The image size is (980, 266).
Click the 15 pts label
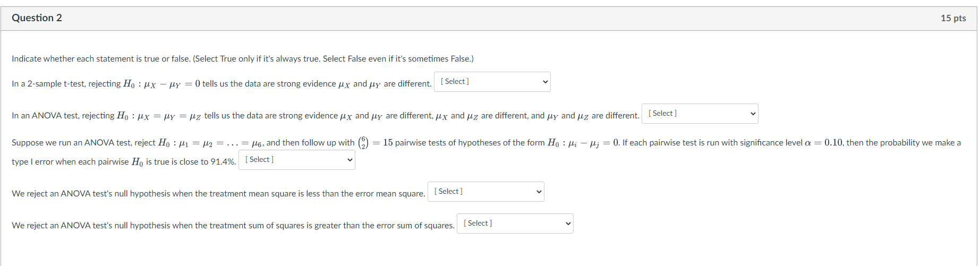click(953, 18)
